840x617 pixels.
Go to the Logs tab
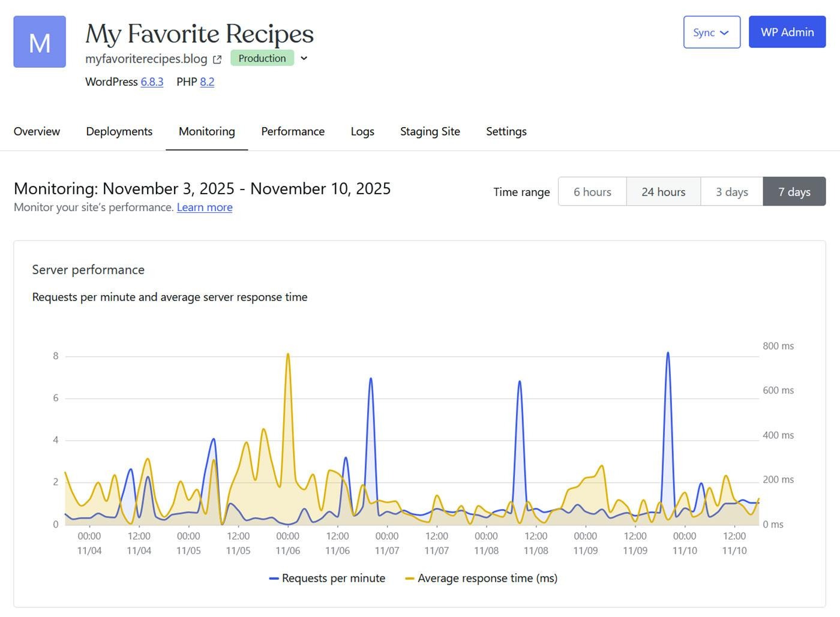[x=362, y=131]
